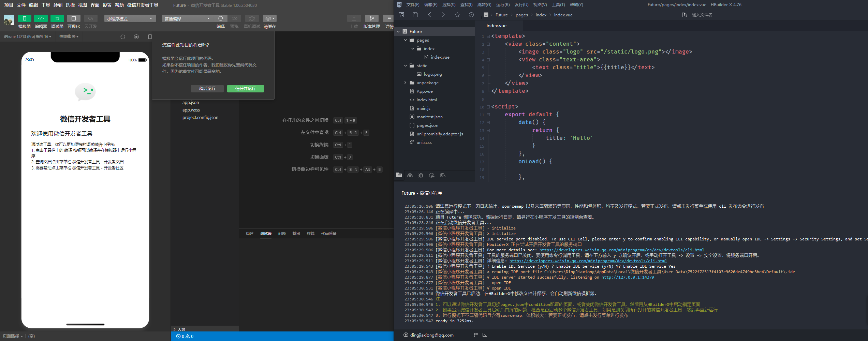Click the star bookmark icon in HBuilder toolbar

457,15
